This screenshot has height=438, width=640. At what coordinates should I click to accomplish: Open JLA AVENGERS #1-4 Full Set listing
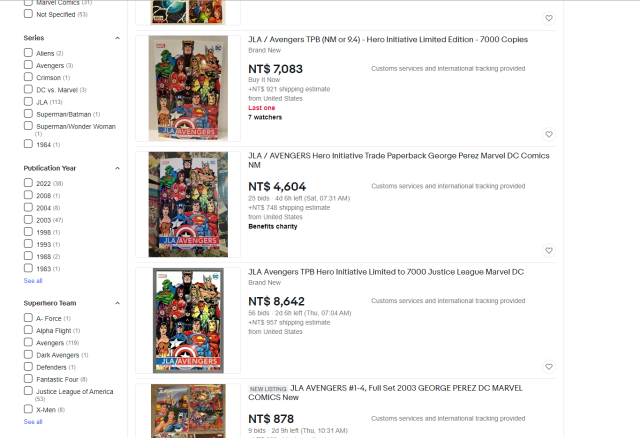(385, 392)
